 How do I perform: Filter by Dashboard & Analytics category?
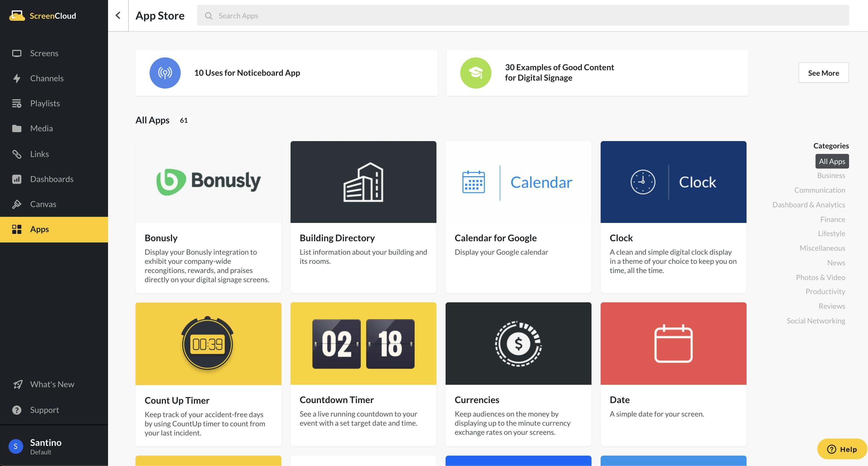tap(809, 205)
